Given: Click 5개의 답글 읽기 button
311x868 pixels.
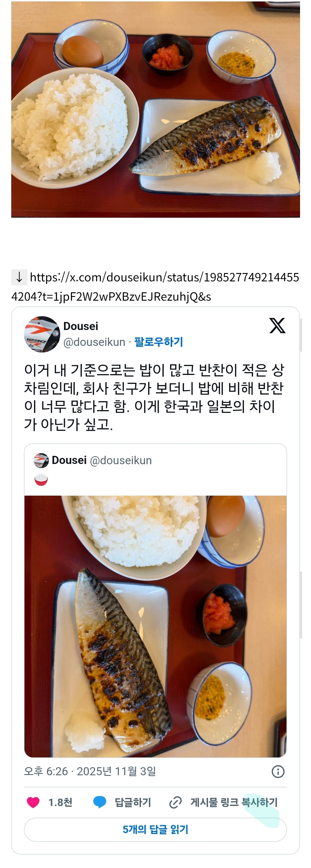Looking at the screenshot, I should pyautogui.click(x=155, y=830).
